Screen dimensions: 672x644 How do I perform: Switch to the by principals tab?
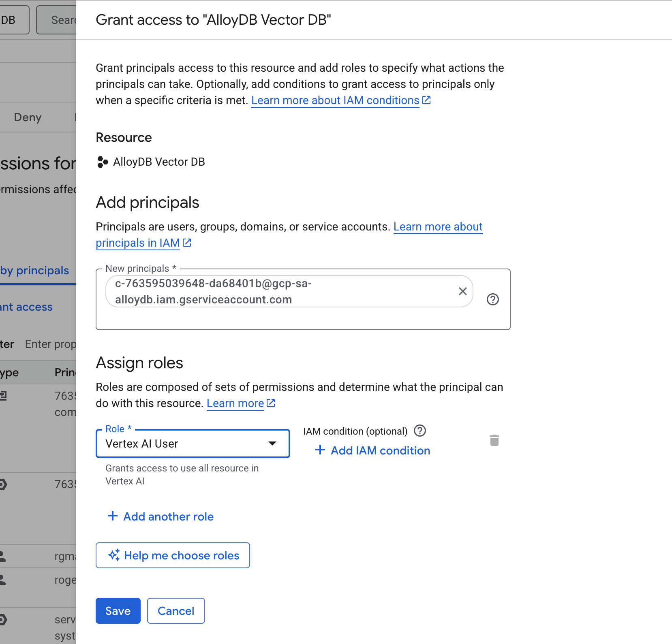(x=34, y=270)
